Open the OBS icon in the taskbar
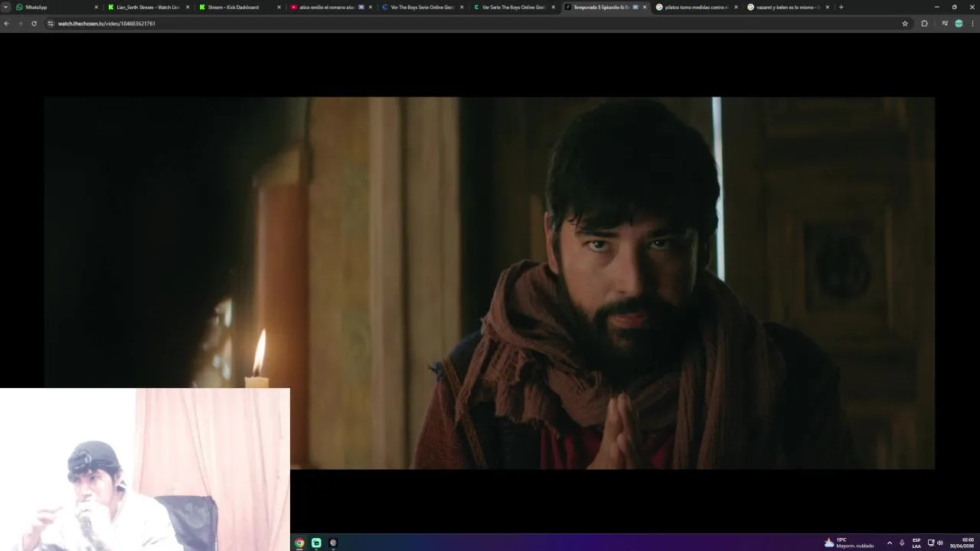This screenshot has width=980, height=551. click(x=333, y=543)
